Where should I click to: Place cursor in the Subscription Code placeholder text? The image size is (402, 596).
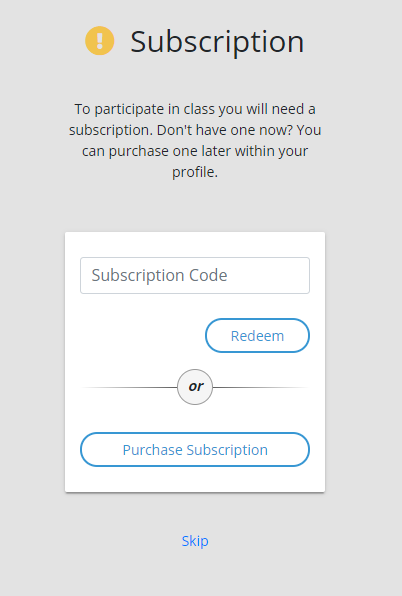(159, 275)
